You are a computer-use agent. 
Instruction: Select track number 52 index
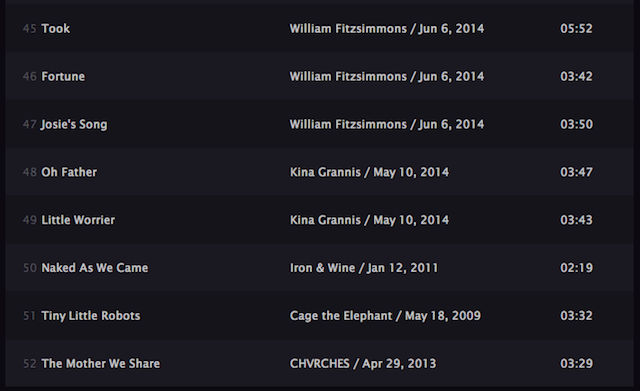[x=29, y=363]
